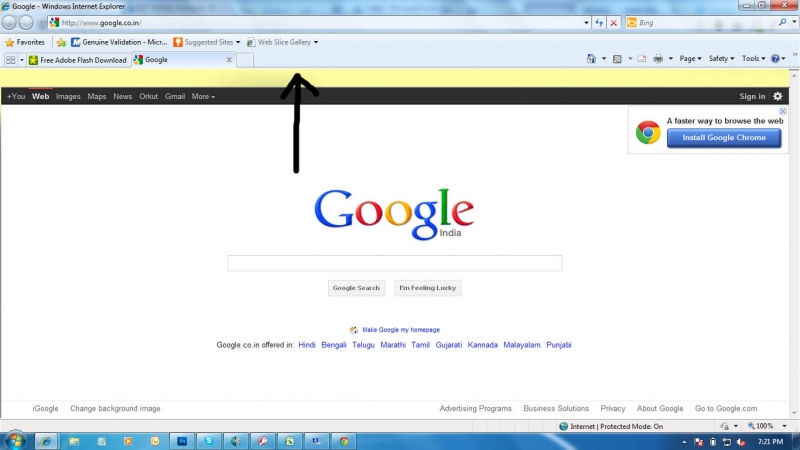
Task: Switch to Free Adobe Flash Download tab
Action: (79, 60)
